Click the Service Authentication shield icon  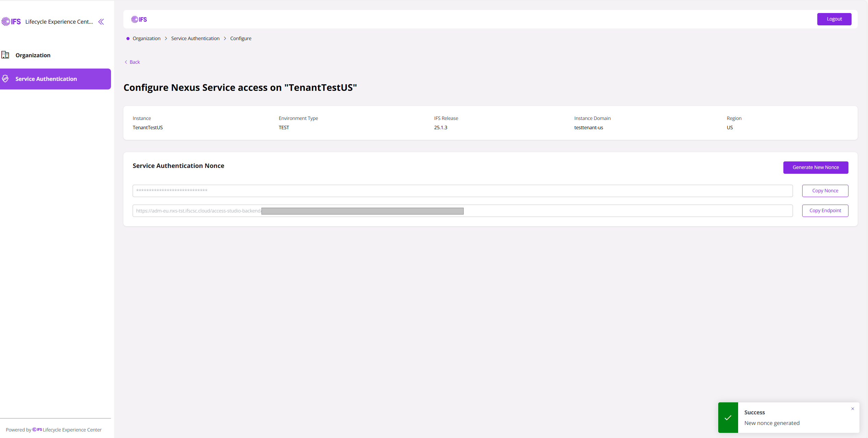click(5, 79)
